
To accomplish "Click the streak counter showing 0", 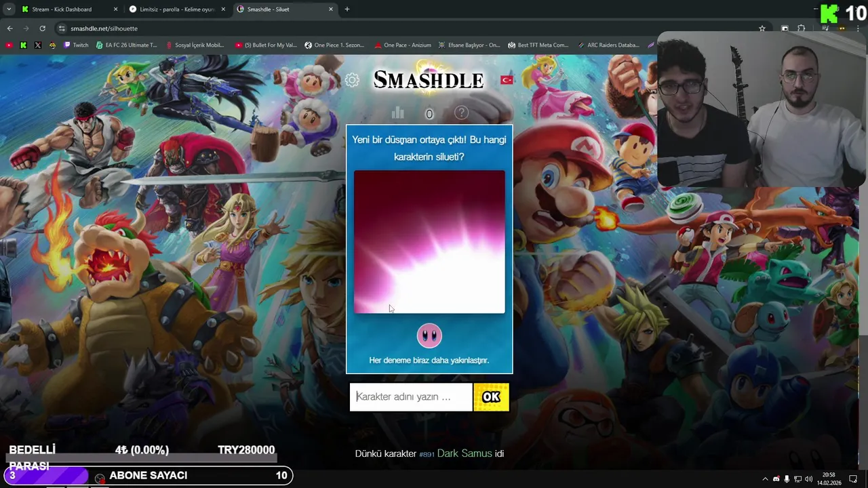I will click(429, 114).
